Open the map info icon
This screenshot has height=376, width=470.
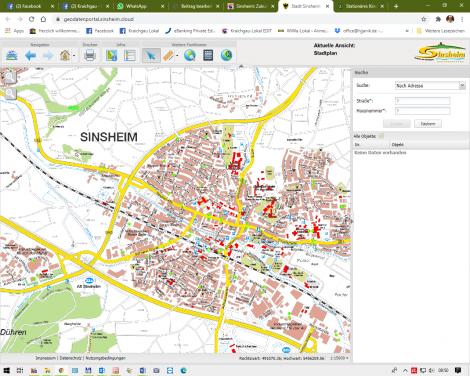pos(111,55)
